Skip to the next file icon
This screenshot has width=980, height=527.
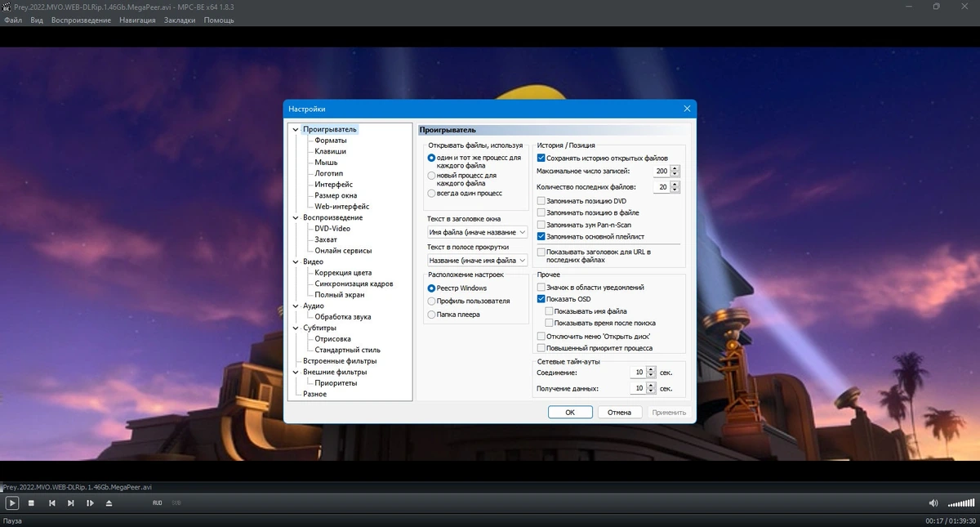pos(71,502)
